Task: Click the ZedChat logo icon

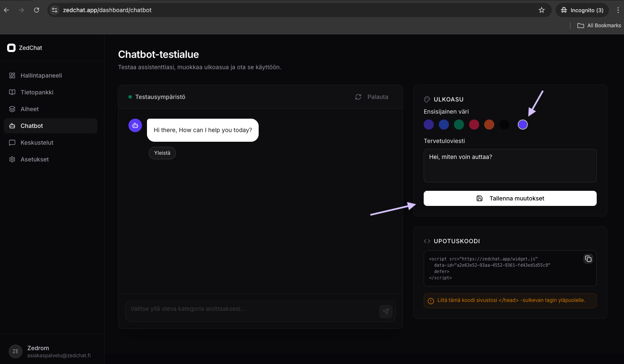Action: click(x=11, y=48)
